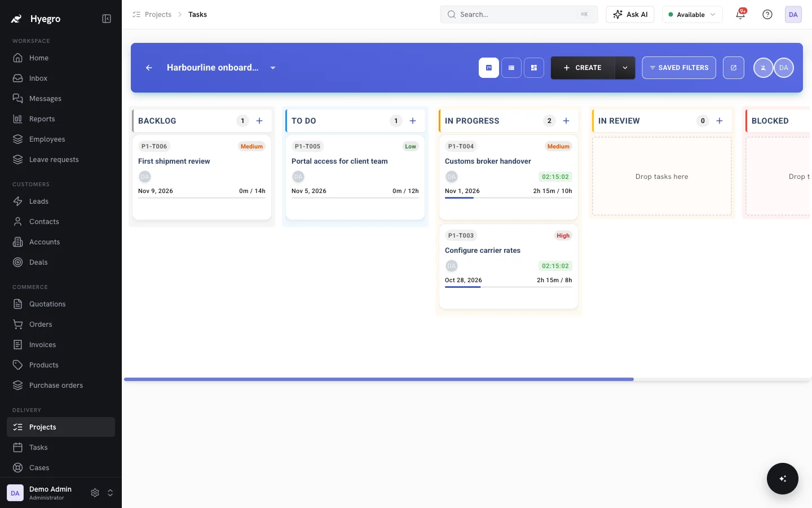812x508 pixels.
Task: Add a task to the Backlog column
Action: (x=259, y=121)
